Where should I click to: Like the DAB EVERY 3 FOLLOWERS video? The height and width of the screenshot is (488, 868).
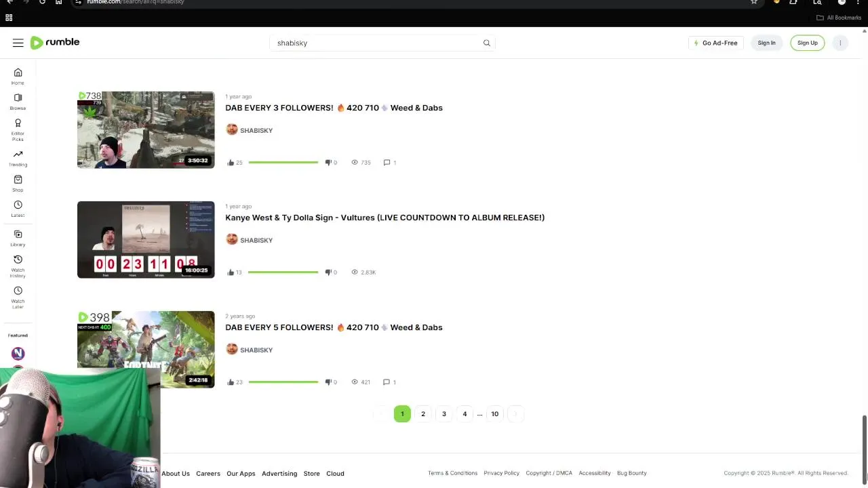tap(235, 163)
